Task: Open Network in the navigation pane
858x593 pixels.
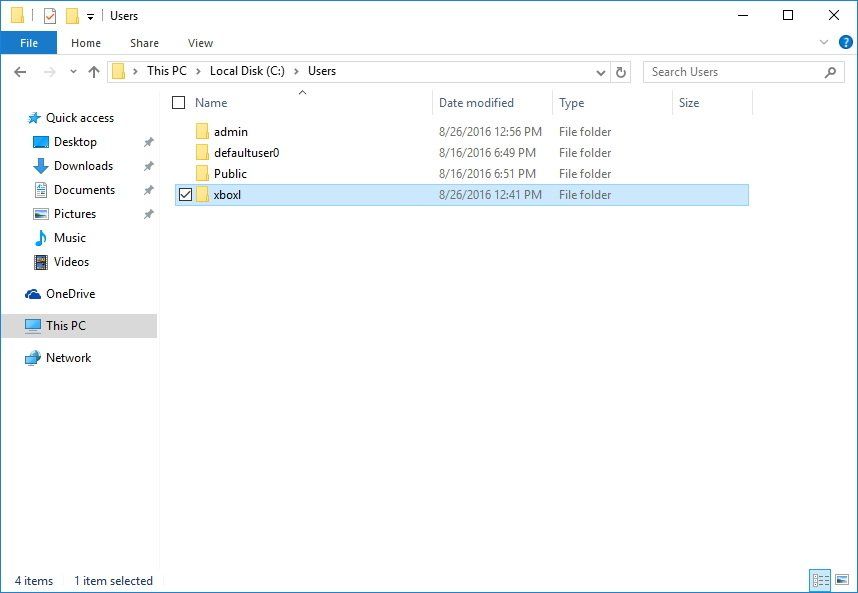Action: [x=68, y=358]
